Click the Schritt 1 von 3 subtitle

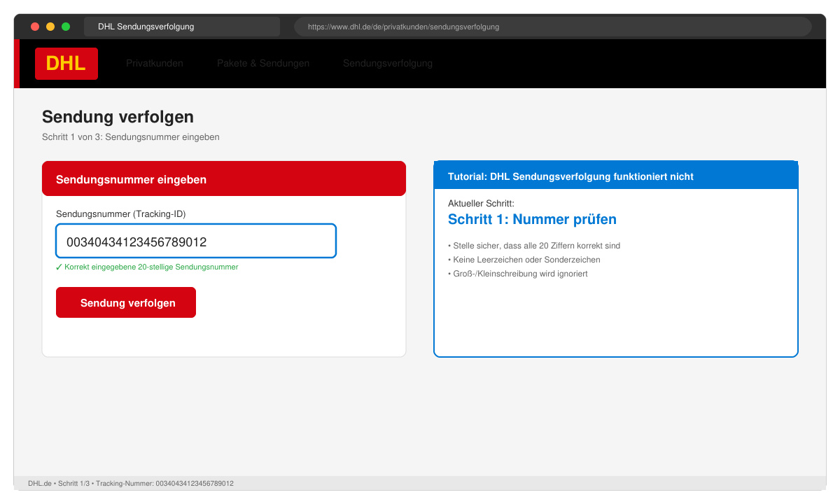[x=131, y=137]
